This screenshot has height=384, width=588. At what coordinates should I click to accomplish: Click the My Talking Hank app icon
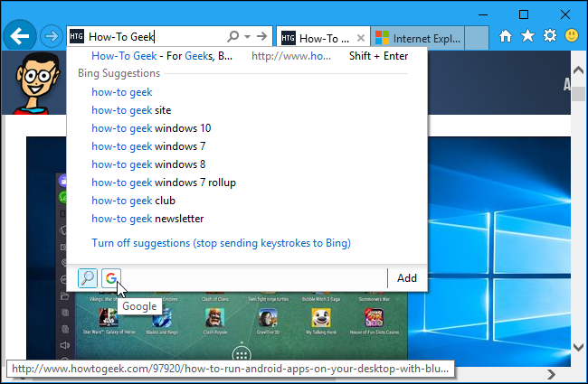(x=321, y=318)
